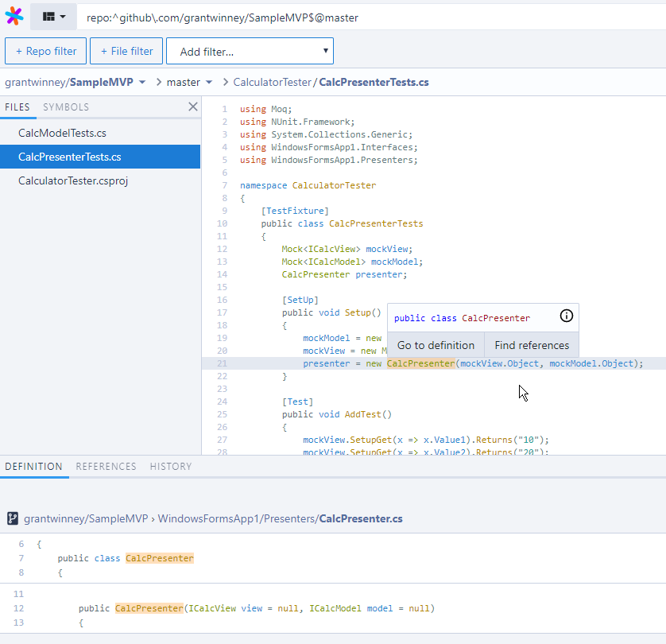This screenshot has height=644, width=666.
Task: Click the Sourcegraph logo icon
Action: [14, 17]
